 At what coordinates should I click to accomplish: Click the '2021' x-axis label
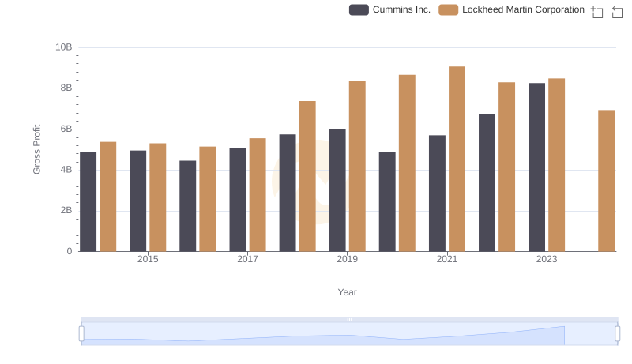coord(446,259)
